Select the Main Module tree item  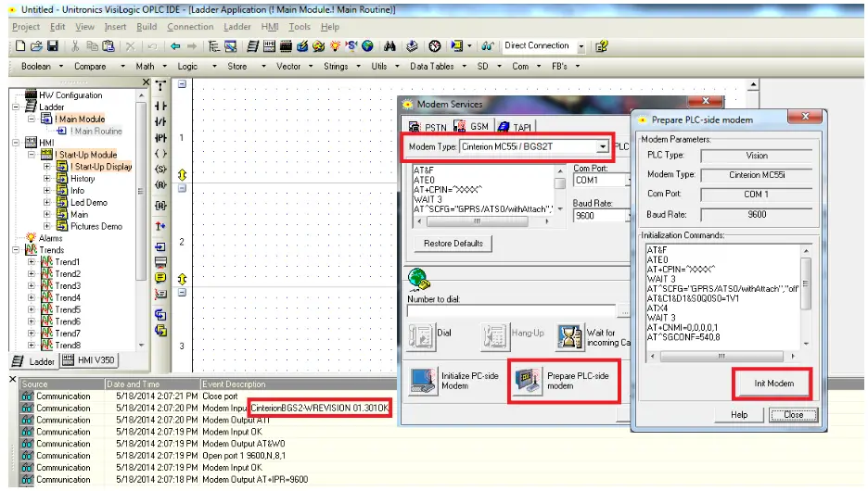tap(82, 119)
